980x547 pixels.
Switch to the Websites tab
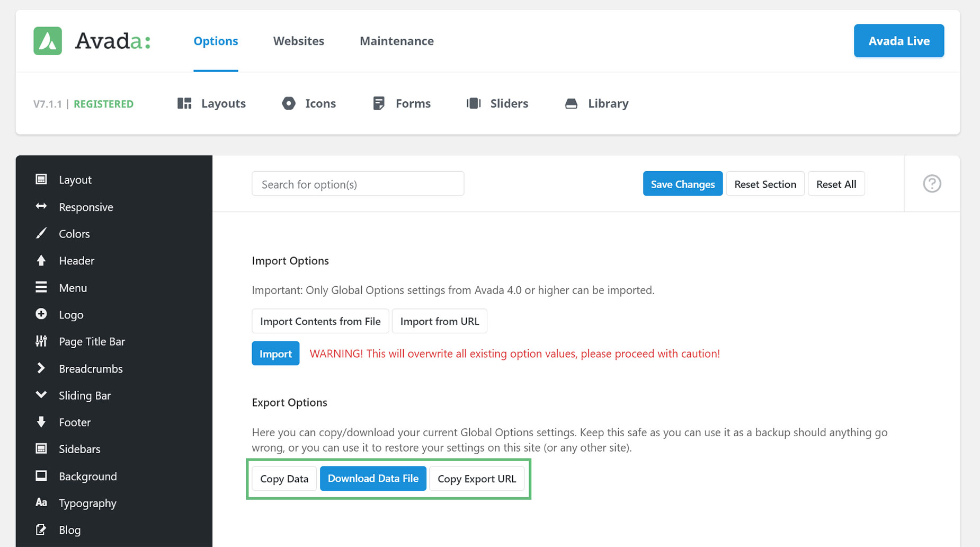pyautogui.click(x=299, y=41)
